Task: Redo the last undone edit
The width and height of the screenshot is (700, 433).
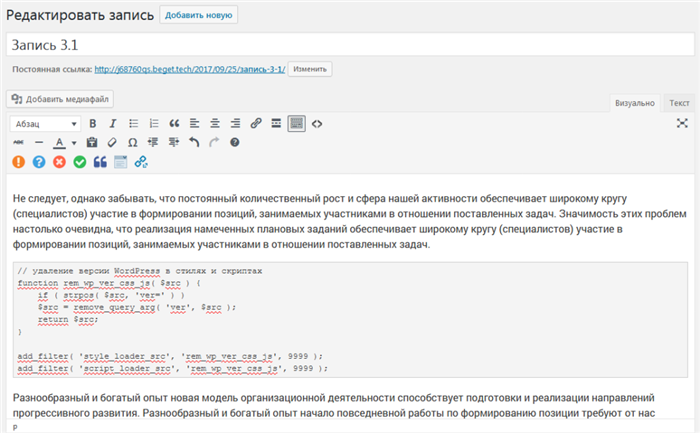Action: tap(214, 142)
